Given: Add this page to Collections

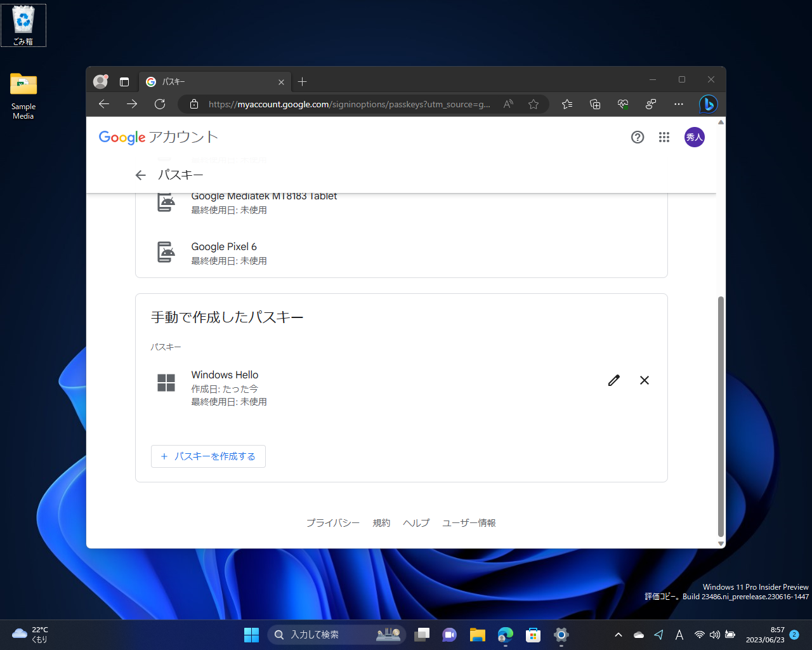Looking at the screenshot, I should click(x=595, y=104).
